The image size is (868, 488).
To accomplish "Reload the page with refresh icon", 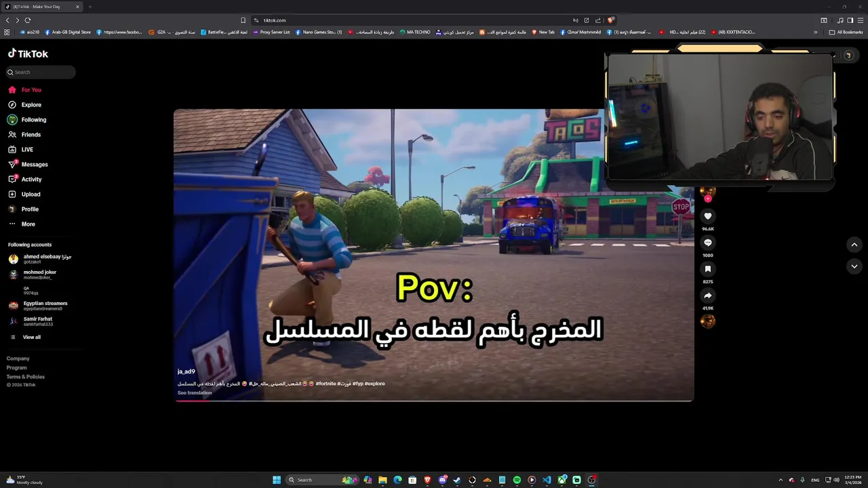I will [x=28, y=20].
